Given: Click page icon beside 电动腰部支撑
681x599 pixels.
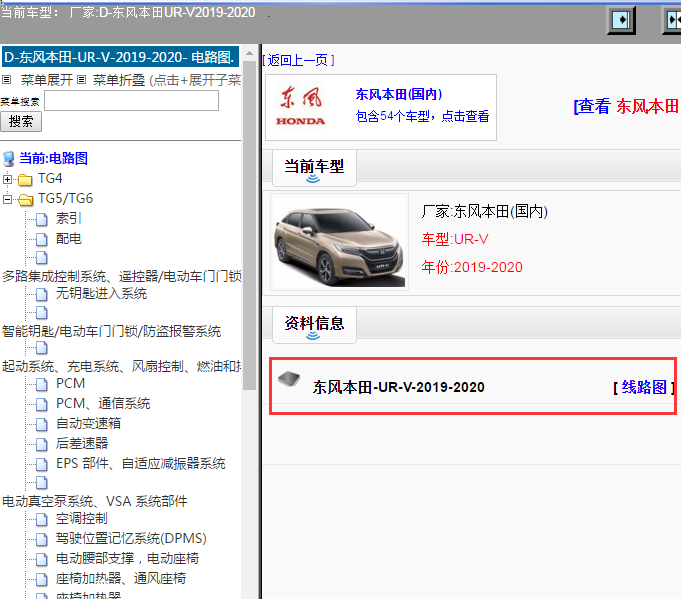Looking at the screenshot, I should click(x=41, y=559).
